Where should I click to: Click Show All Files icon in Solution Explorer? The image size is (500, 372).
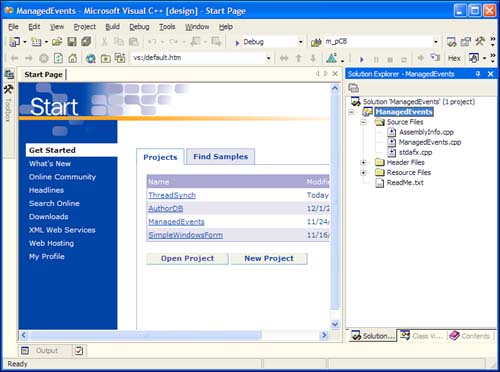point(353,88)
